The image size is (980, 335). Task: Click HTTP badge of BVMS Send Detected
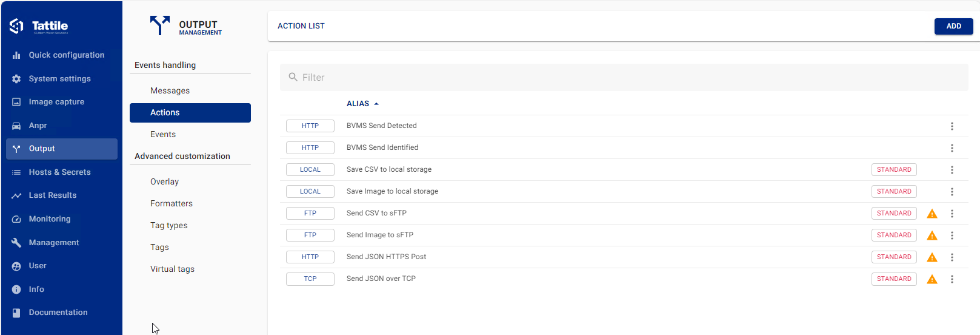[x=310, y=126]
